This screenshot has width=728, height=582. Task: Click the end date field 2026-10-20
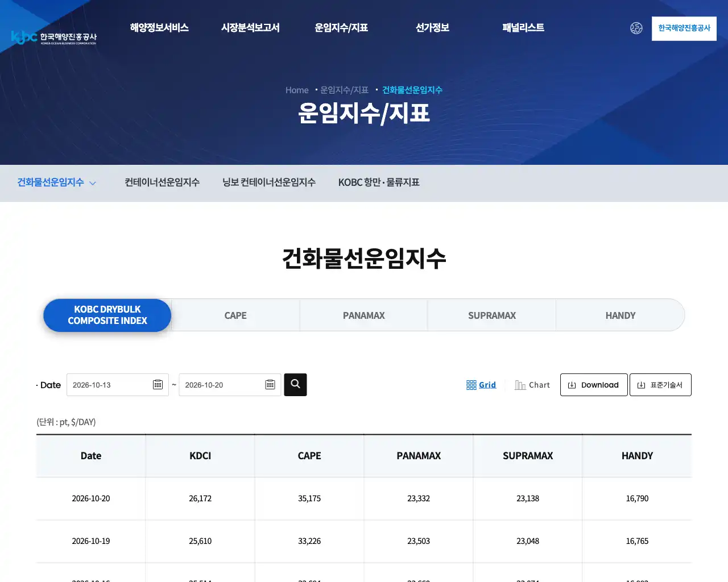[230, 385]
